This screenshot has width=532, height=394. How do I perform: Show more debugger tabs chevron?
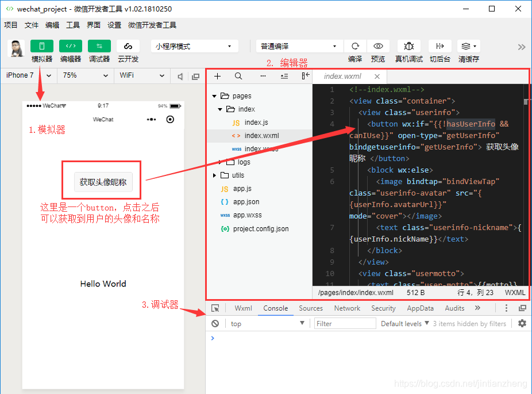pos(478,308)
